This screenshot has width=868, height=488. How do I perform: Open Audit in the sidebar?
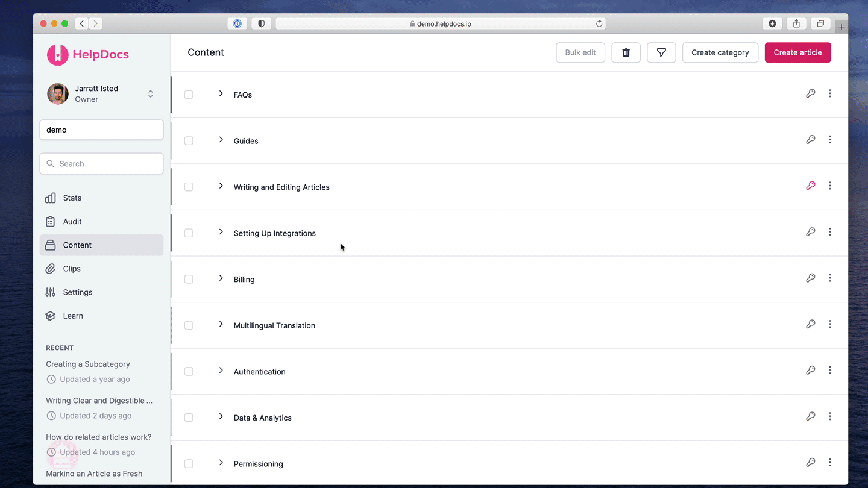[101, 221]
